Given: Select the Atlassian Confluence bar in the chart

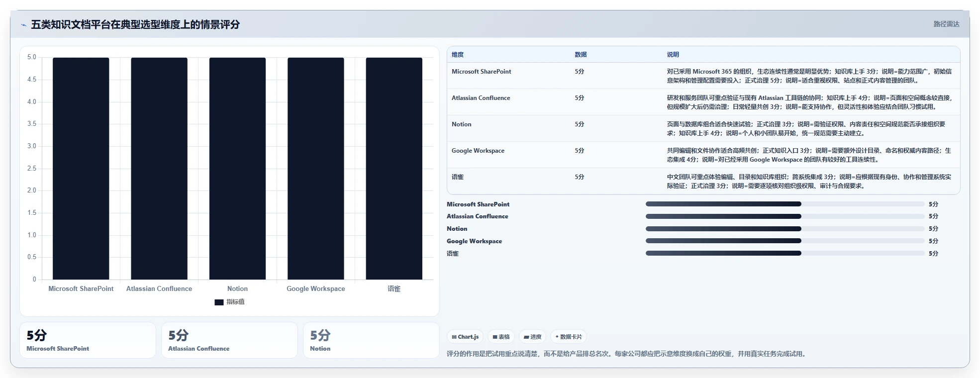Looking at the screenshot, I should point(159,169).
